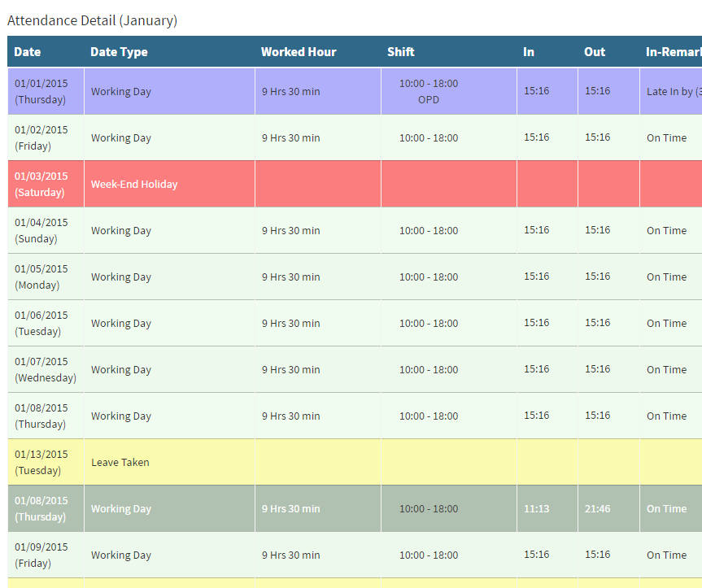Click the Date Type column header

[x=119, y=52]
